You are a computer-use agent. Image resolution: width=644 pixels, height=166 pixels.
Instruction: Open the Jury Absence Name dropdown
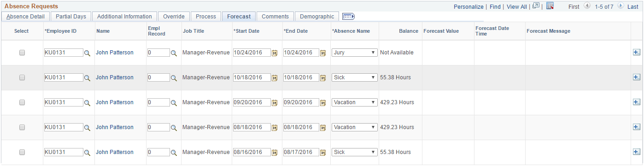354,53
